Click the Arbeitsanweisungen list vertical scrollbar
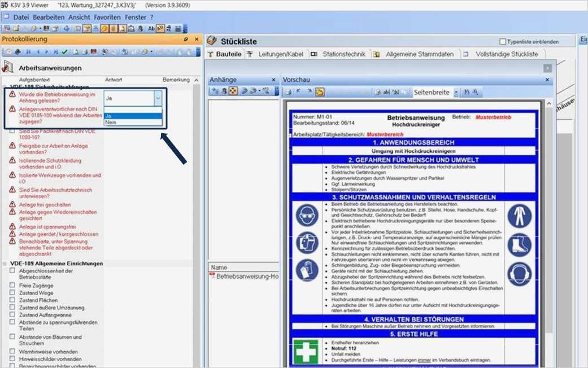 [197, 225]
